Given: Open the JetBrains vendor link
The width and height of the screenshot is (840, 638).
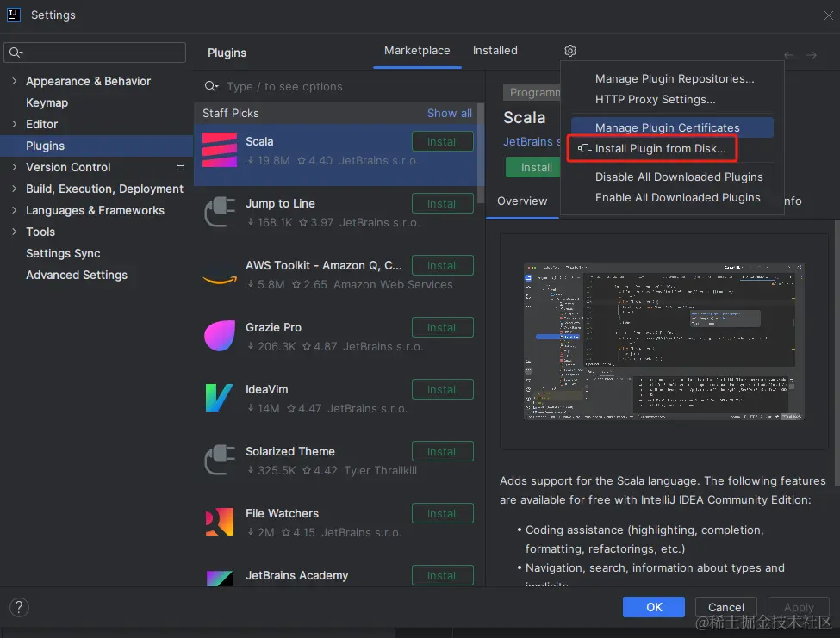Looking at the screenshot, I should (x=532, y=142).
